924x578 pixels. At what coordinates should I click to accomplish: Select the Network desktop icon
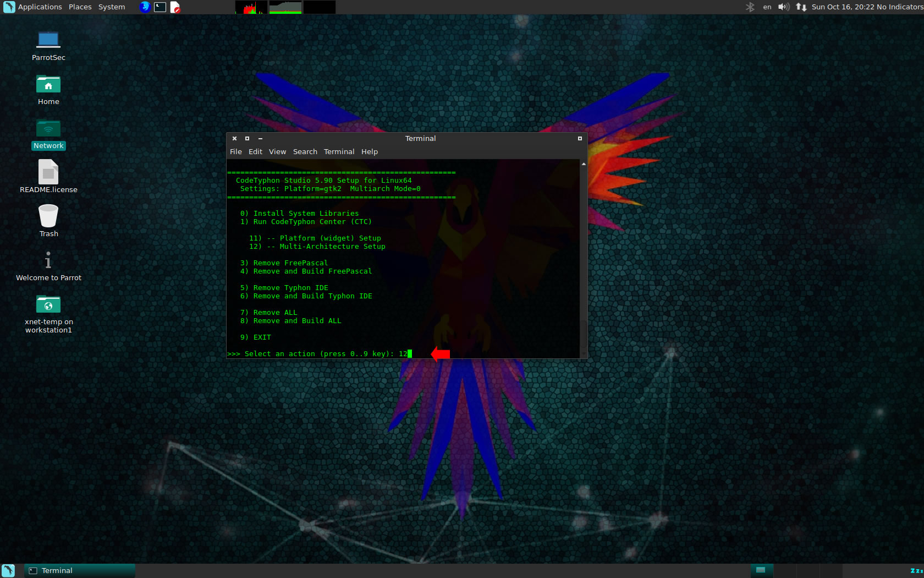[48, 134]
